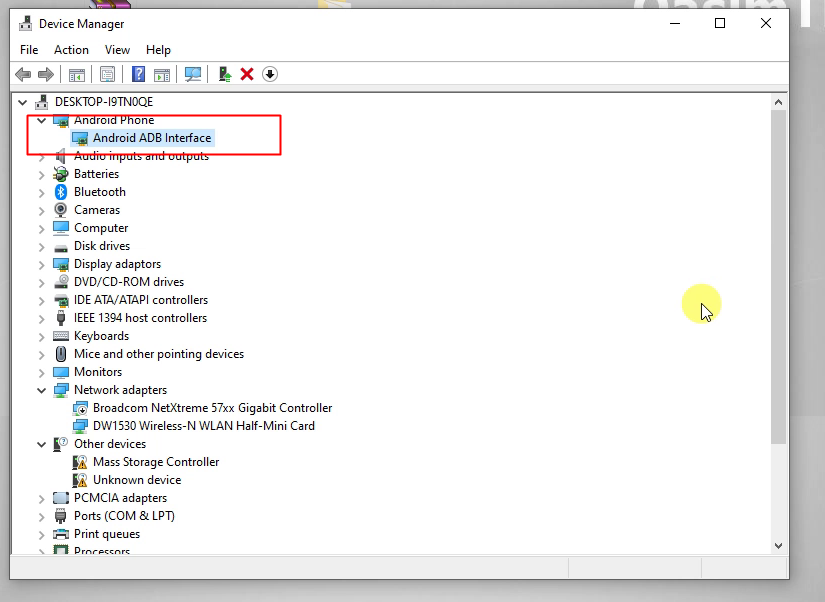Select the Unknown device entry
This screenshot has width=825, height=602.
(x=137, y=480)
